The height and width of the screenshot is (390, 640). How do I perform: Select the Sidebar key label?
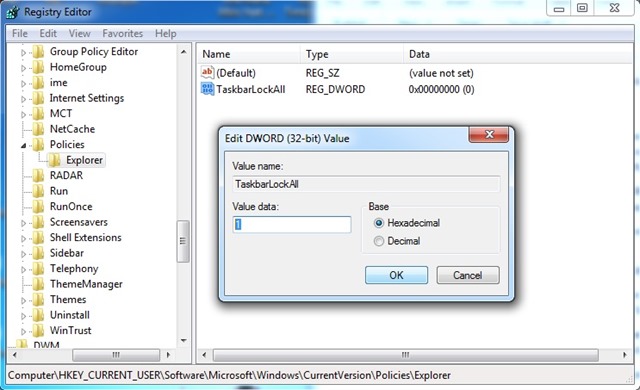67,253
